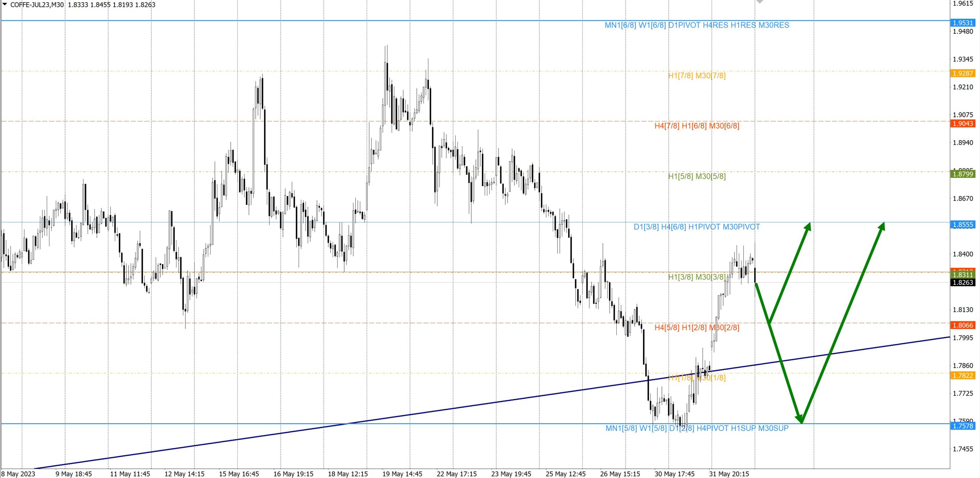Click the MN1[5/8] W1[5/8] H4PIVOT support label
The height and width of the screenshot is (478, 980).
[x=697, y=428]
